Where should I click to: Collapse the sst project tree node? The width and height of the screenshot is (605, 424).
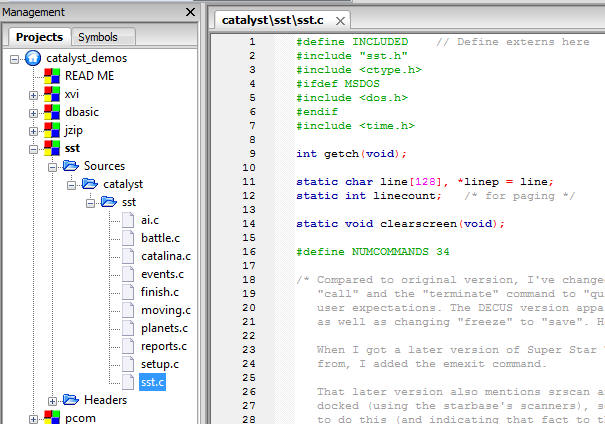33,148
